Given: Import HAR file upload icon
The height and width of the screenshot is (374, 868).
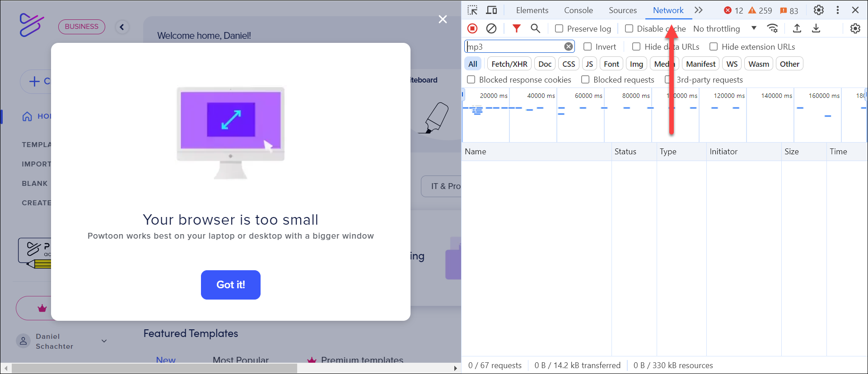Looking at the screenshot, I should pyautogui.click(x=797, y=28).
